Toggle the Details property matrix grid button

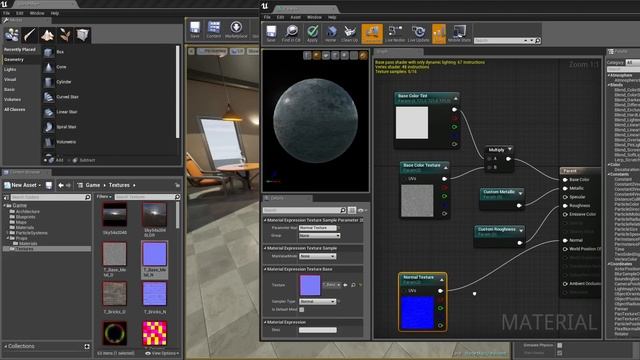tap(352, 210)
